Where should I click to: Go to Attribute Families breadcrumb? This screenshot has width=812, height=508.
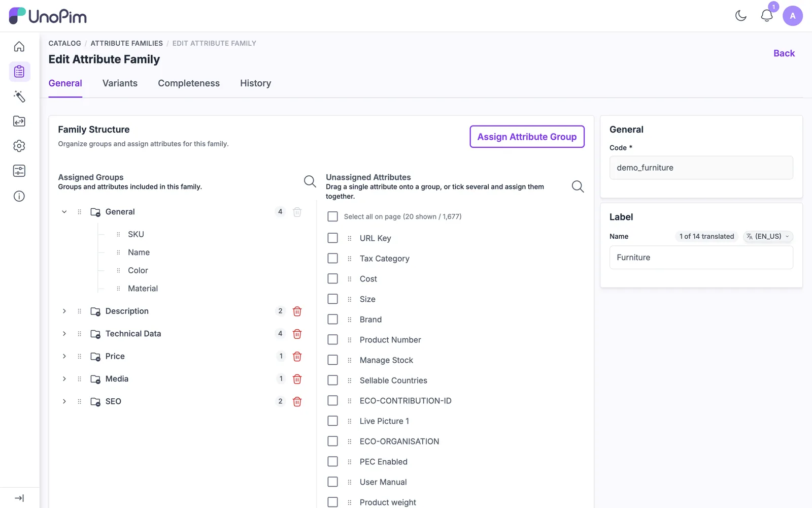127,43
